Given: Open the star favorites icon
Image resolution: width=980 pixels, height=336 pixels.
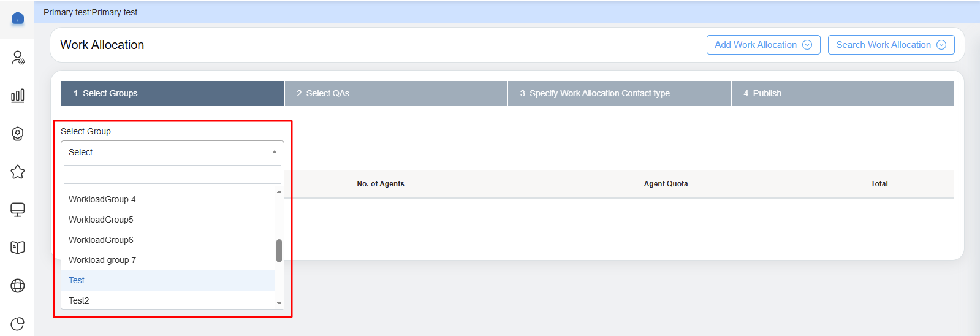Looking at the screenshot, I should pyautogui.click(x=18, y=172).
